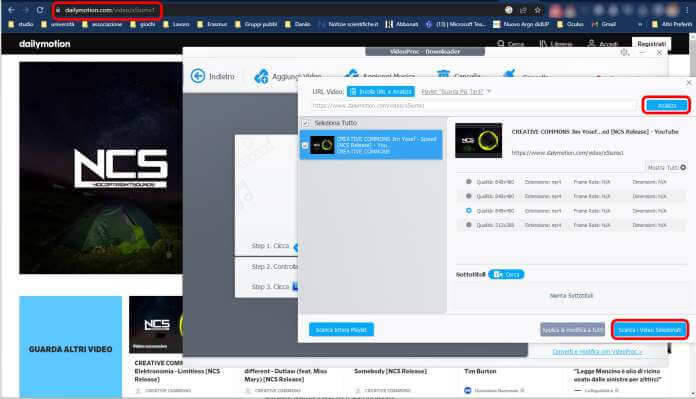This screenshot has height=399, width=696.
Task: Click the Analizza button
Action: [666, 106]
